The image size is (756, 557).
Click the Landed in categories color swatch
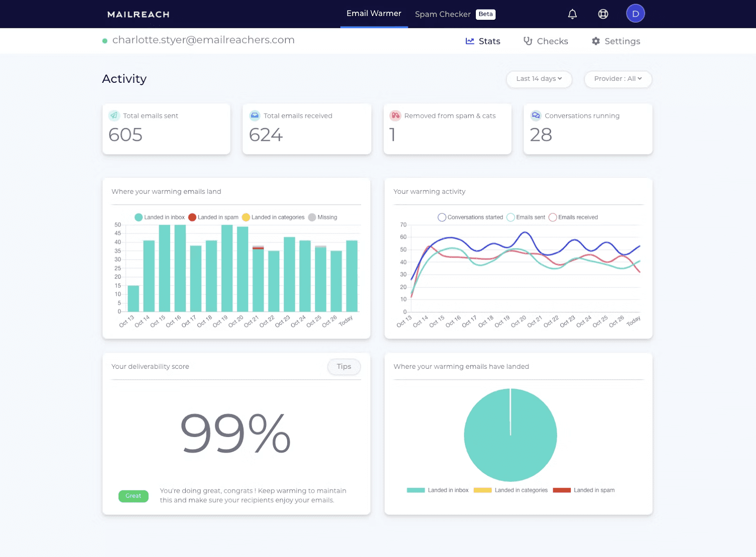(482, 490)
